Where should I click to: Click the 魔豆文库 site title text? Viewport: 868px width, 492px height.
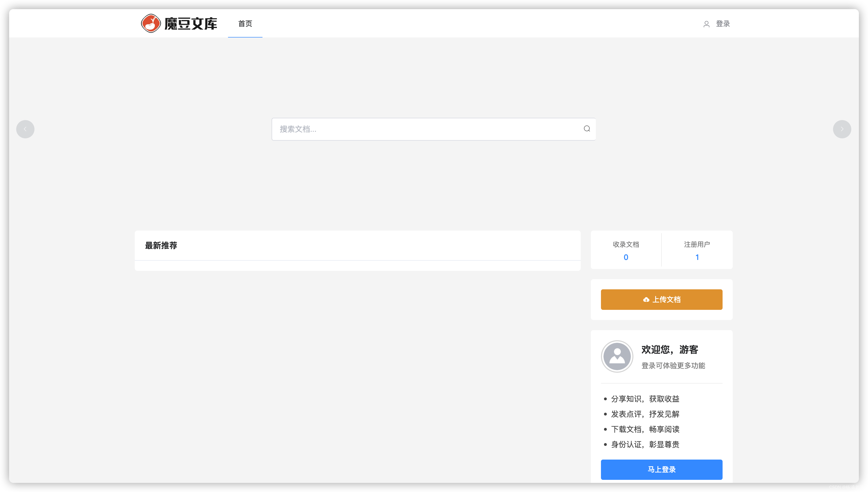click(x=191, y=24)
